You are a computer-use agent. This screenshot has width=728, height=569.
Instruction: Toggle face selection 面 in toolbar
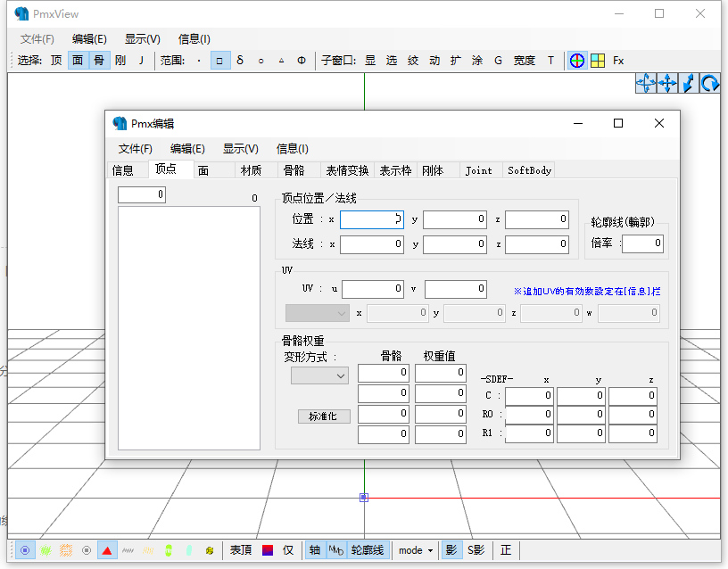coord(78,61)
